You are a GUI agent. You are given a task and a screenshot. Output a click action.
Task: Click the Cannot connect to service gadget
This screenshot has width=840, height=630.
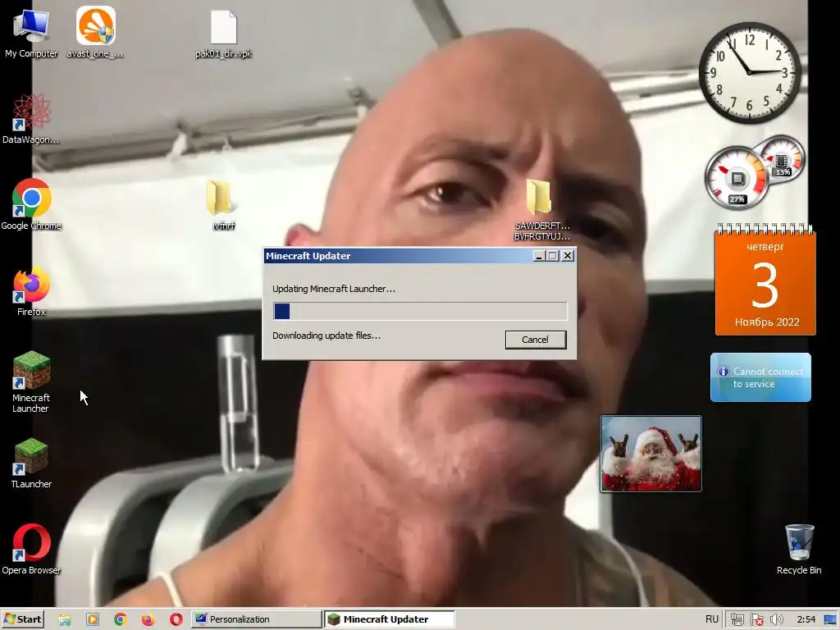(760, 377)
